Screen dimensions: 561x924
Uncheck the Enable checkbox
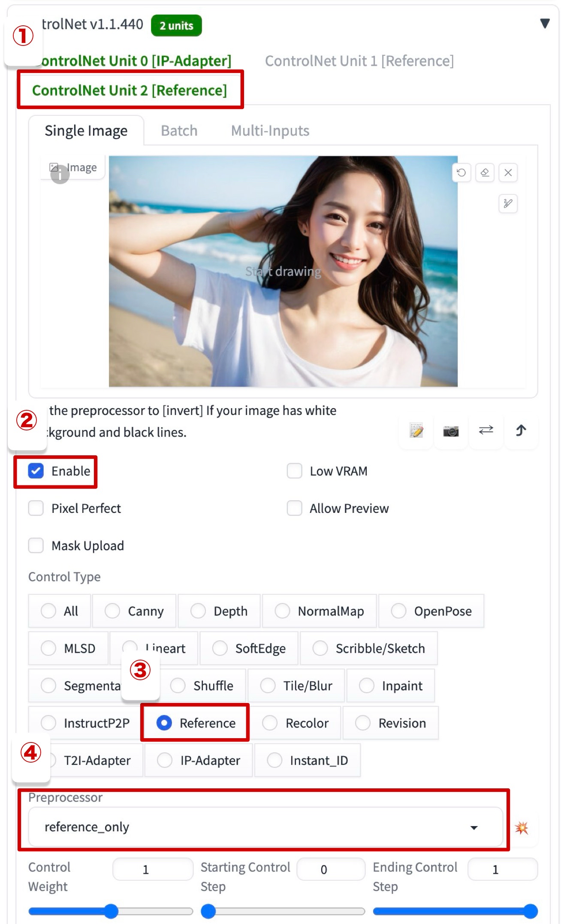[36, 471]
